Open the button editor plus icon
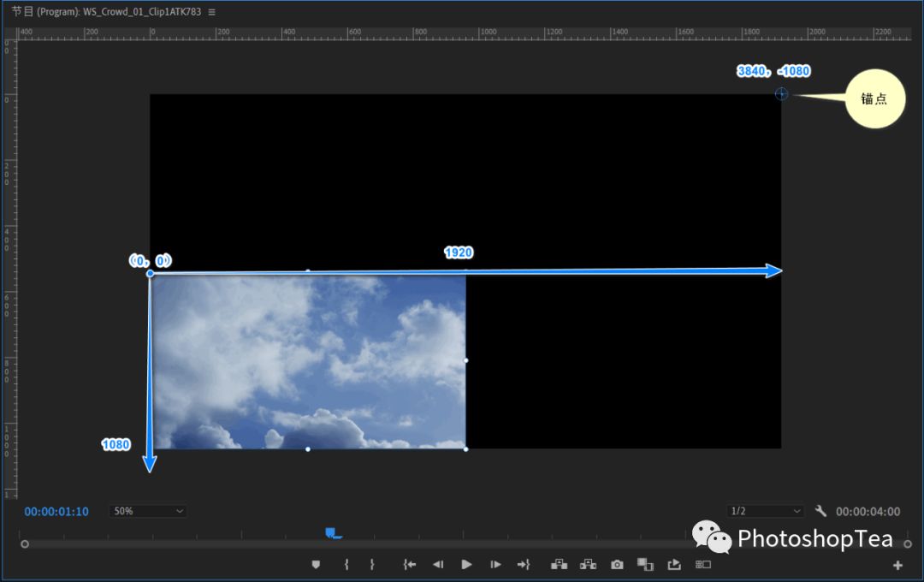The width and height of the screenshot is (924, 582). pyautogui.click(x=897, y=566)
